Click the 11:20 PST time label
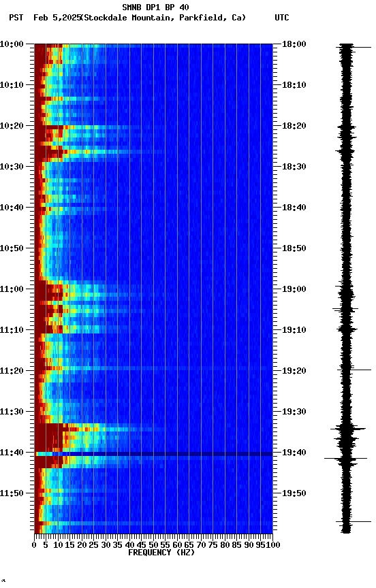The width and height of the screenshot is (376, 588). coord(12,371)
